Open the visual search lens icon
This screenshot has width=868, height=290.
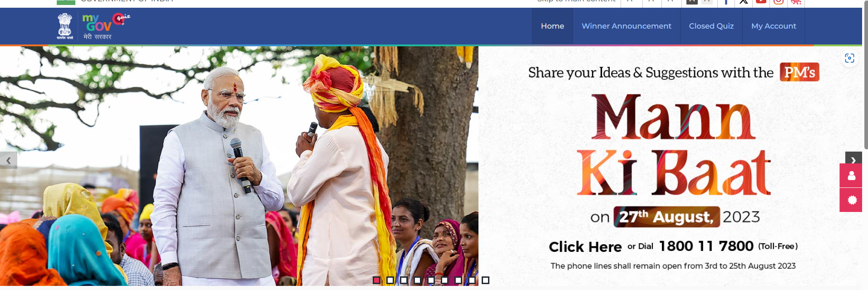849,58
